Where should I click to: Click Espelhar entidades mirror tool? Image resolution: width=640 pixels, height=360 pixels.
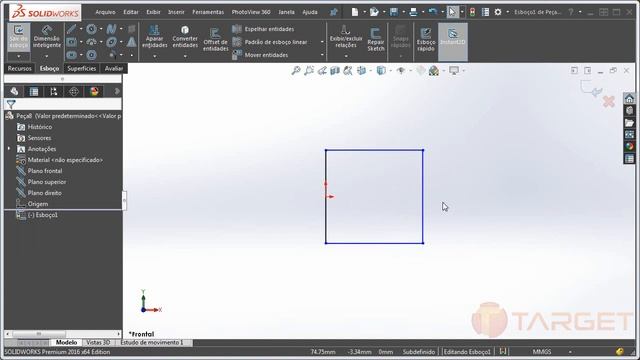coord(263,29)
